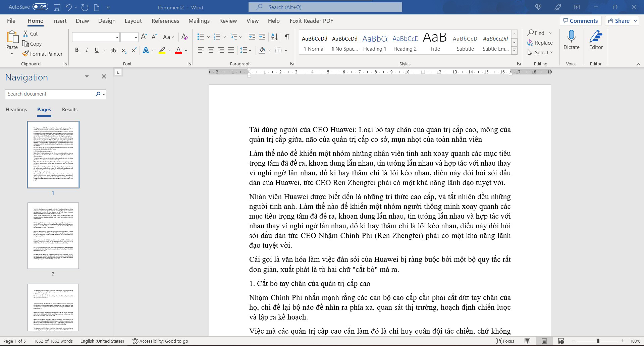Toggle Show/Hide paragraph marks

coord(287,37)
